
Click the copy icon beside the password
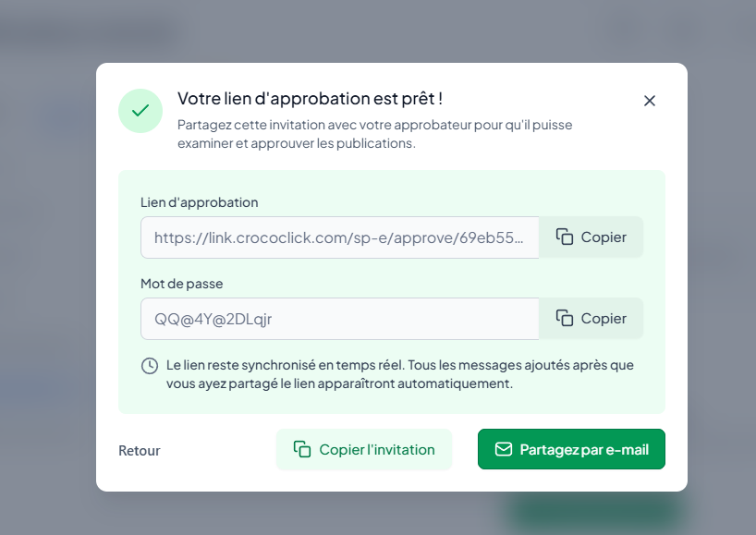(565, 319)
